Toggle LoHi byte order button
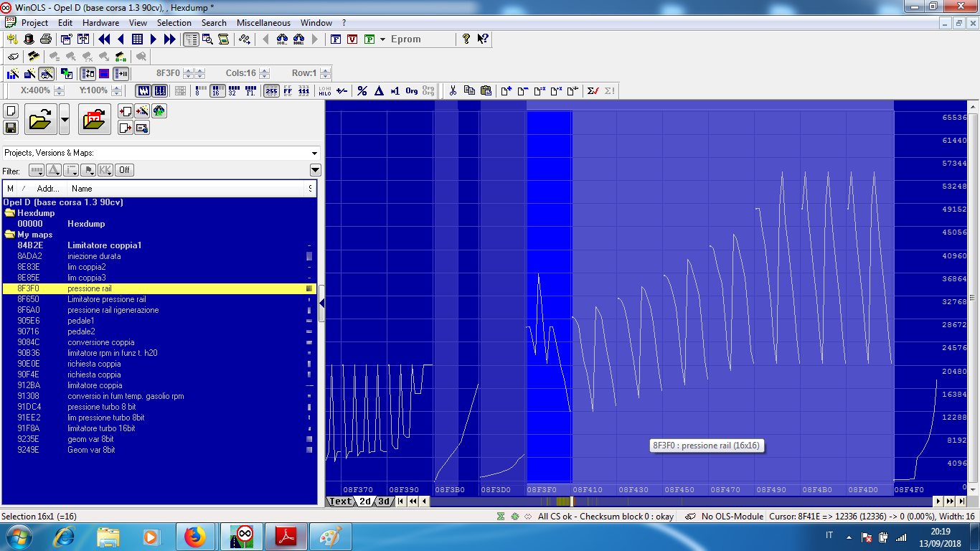Screen dimensions: 980x551 click(x=324, y=91)
